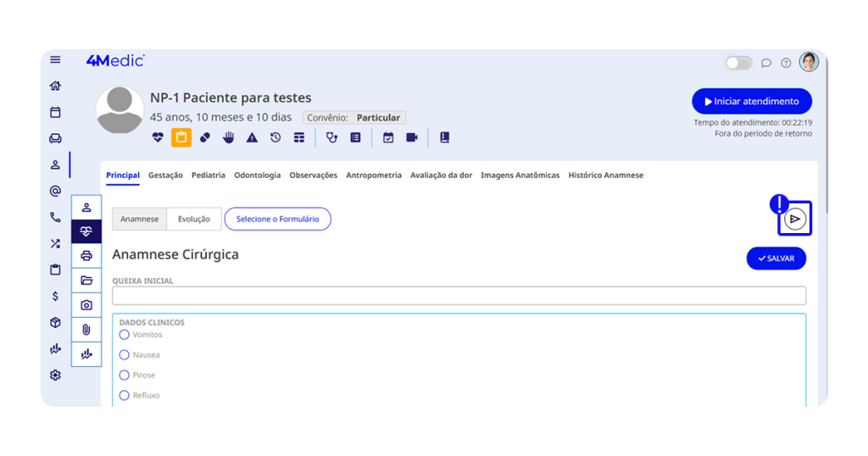
Task: Open the Selecione o Formulário dropdown
Action: point(277,219)
